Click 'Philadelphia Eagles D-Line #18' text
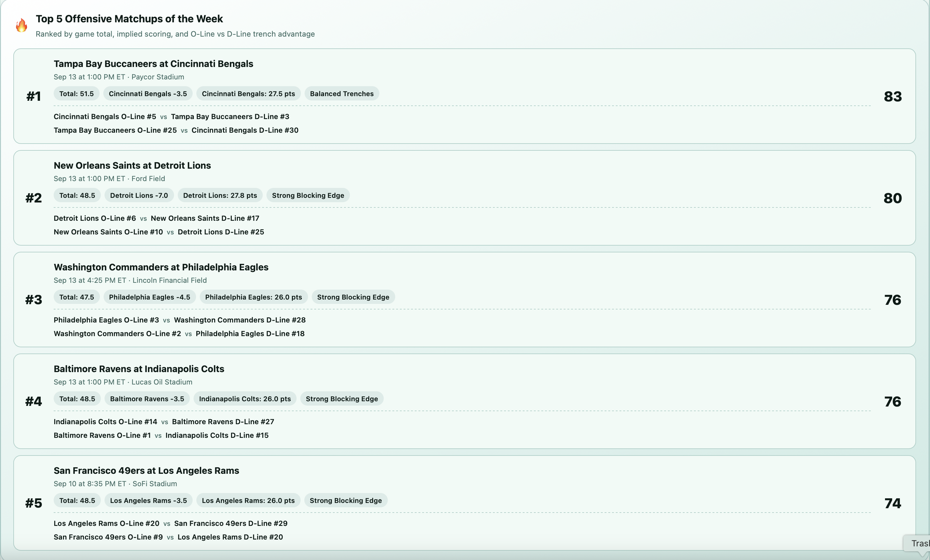 pos(250,334)
